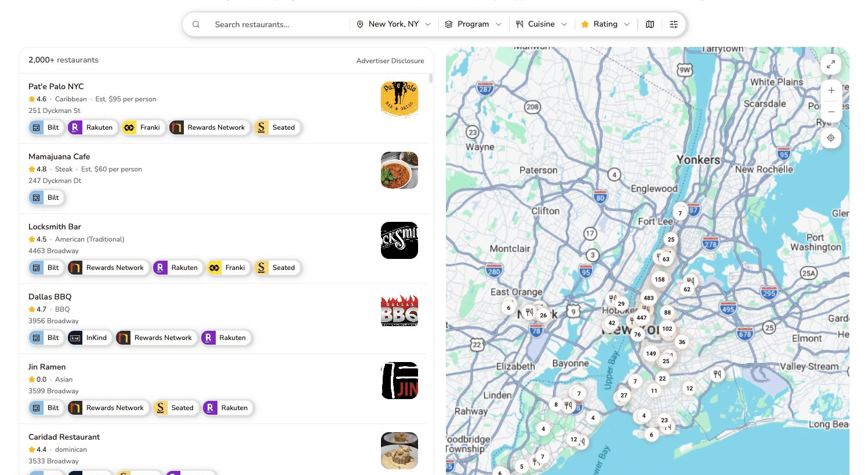
Task: Click the restaurants list scrollbar
Action: click(x=430, y=79)
